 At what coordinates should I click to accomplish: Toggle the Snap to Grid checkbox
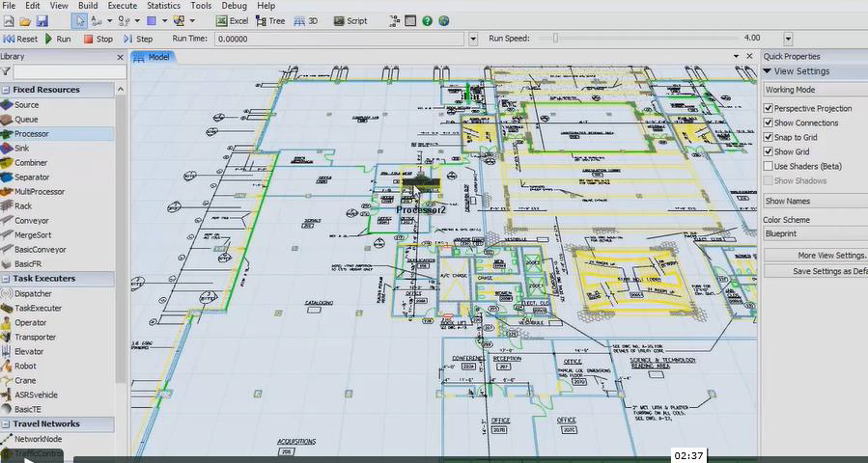(x=769, y=138)
